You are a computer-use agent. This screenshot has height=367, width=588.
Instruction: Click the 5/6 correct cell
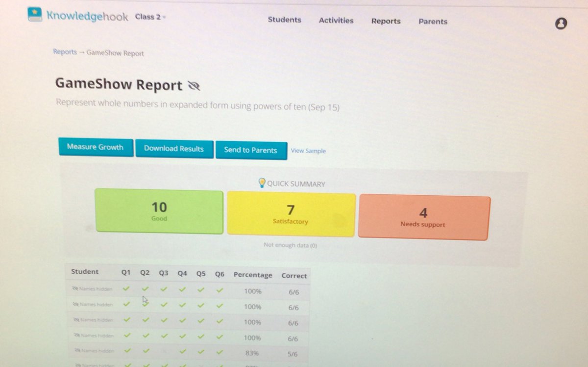294,354
